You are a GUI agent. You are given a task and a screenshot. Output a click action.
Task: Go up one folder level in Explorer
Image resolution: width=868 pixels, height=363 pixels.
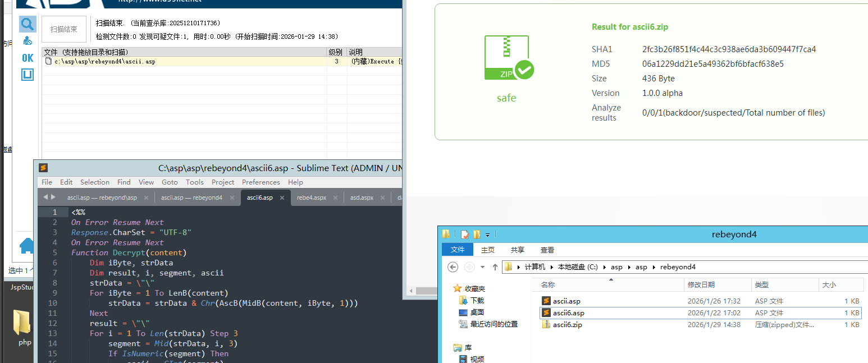(x=495, y=267)
